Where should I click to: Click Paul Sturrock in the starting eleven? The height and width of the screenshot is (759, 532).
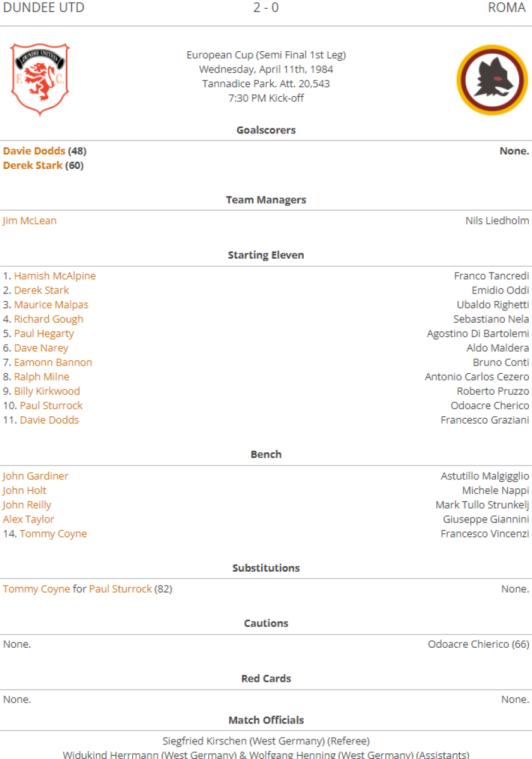click(x=51, y=406)
